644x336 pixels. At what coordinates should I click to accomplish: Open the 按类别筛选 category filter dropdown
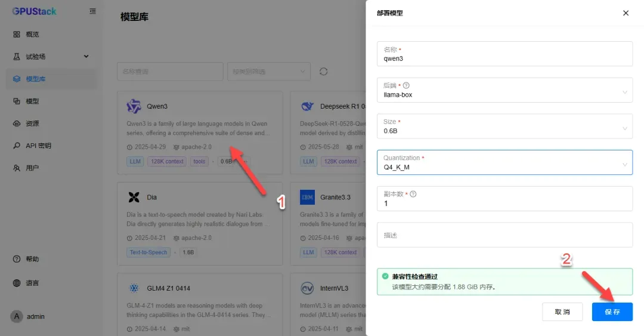point(268,71)
